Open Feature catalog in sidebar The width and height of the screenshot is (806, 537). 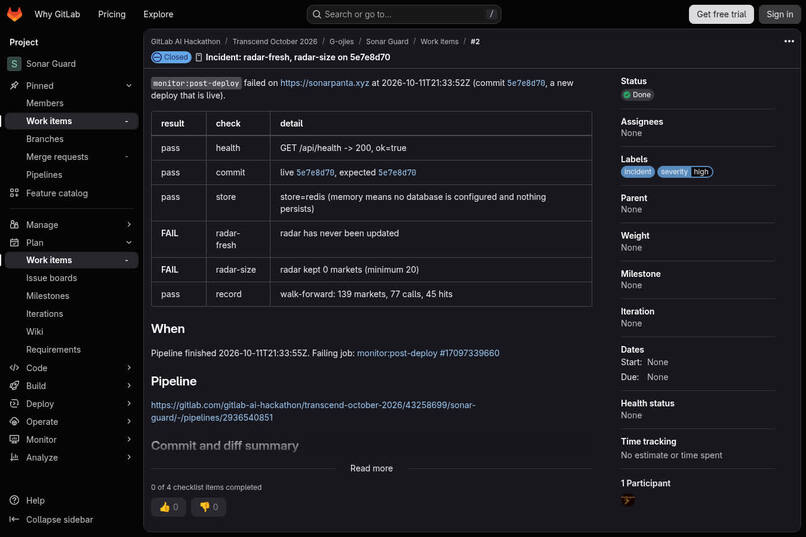(x=57, y=193)
